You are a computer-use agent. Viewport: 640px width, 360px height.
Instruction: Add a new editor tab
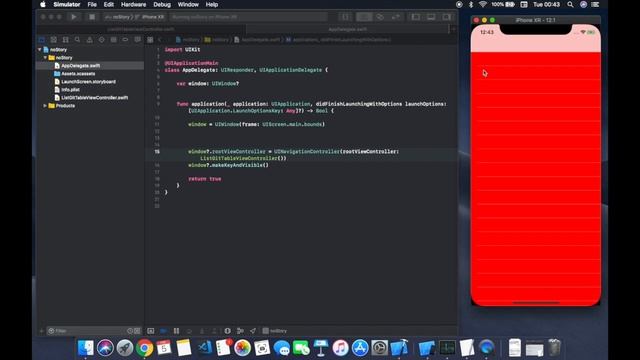point(453,29)
